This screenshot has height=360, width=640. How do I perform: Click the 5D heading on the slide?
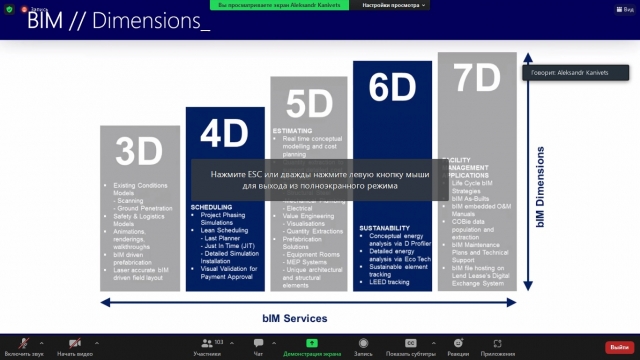coord(309,104)
